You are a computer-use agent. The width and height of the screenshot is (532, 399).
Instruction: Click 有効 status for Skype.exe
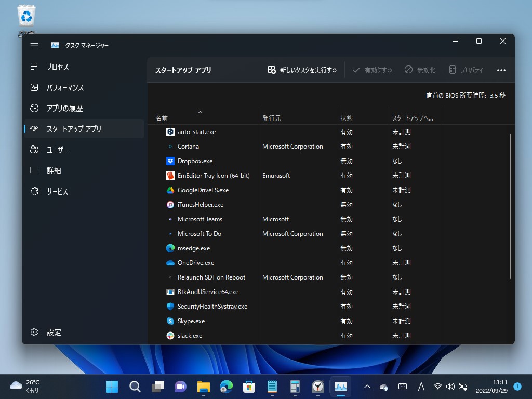[x=347, y=321]
